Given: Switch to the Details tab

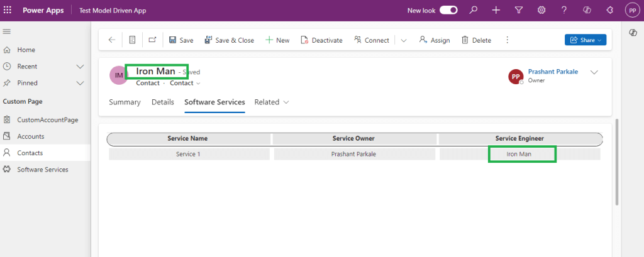Looking at the screenshot, I should [162, 102].
